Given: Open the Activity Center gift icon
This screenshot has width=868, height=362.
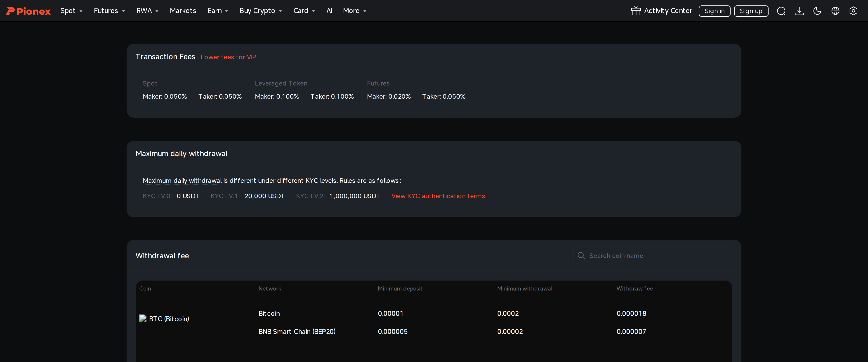Looking at the screenshot, I should pyautogui.click(x=635, y=11).
